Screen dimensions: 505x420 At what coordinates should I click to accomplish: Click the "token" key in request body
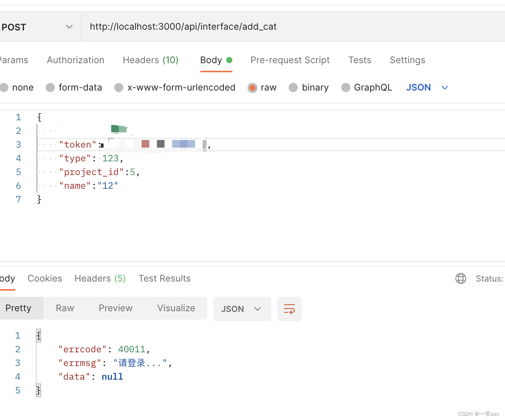tap(78, 145)
